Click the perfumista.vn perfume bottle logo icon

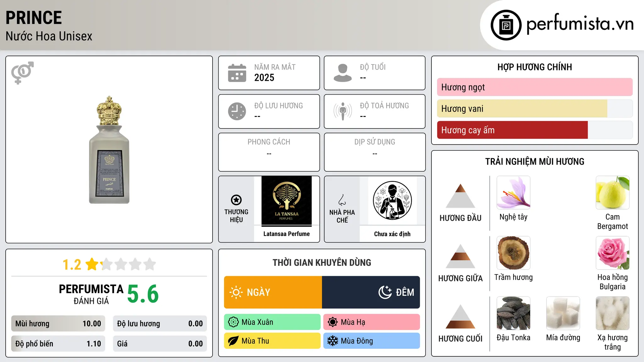pyautogui.click(x=506, y=25)
